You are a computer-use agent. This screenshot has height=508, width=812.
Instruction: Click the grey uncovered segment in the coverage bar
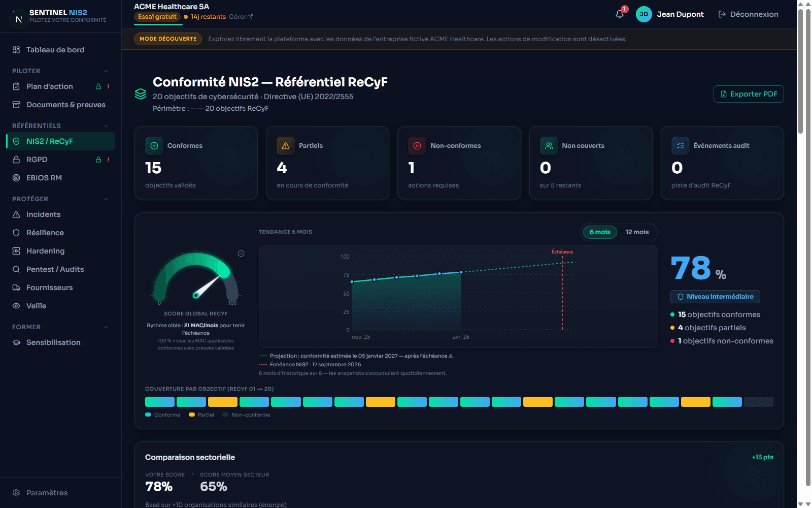[x=759, y=402]
